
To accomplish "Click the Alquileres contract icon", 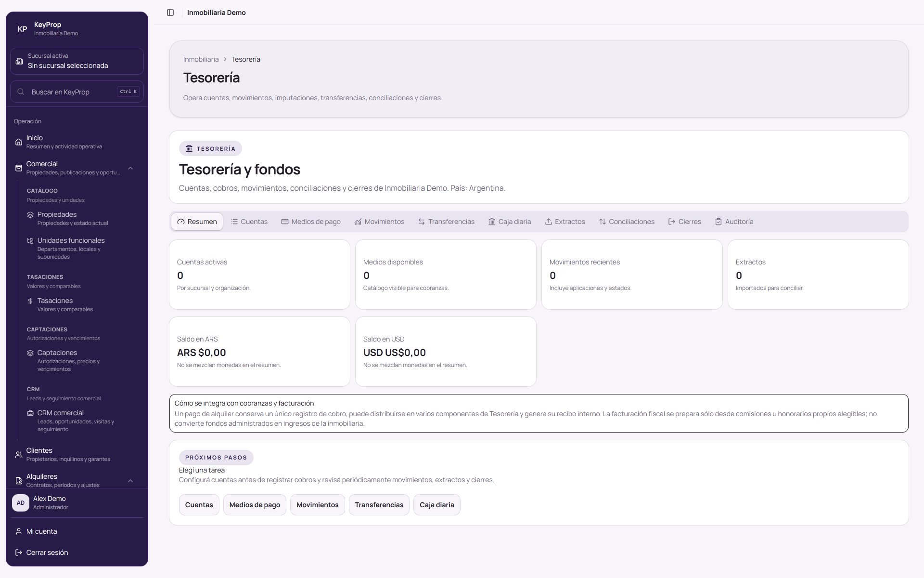I will [x=18, y=481].
